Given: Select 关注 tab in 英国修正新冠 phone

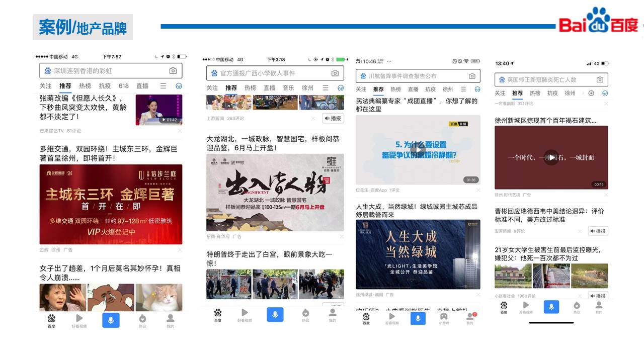Looking at the screenshot, I should 500,93.
